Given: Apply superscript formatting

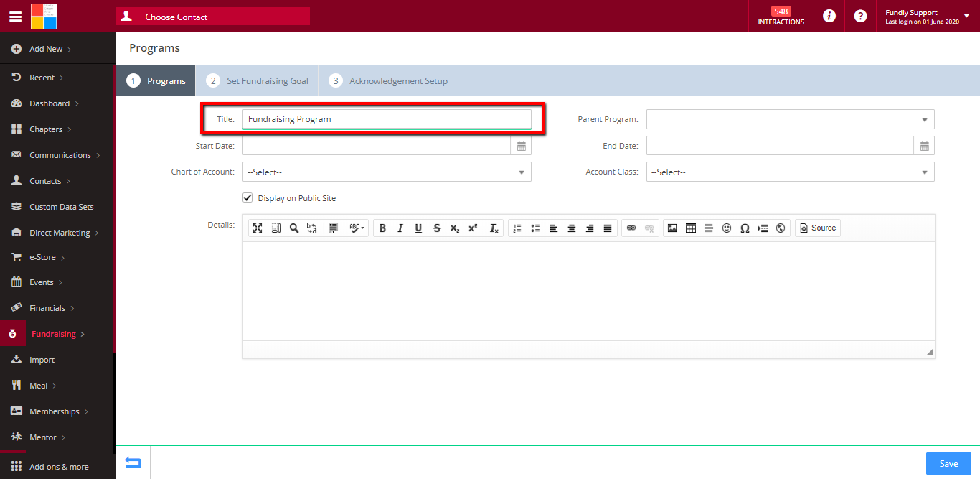Looking at the screenshot, I should click(x=473, y=228).
